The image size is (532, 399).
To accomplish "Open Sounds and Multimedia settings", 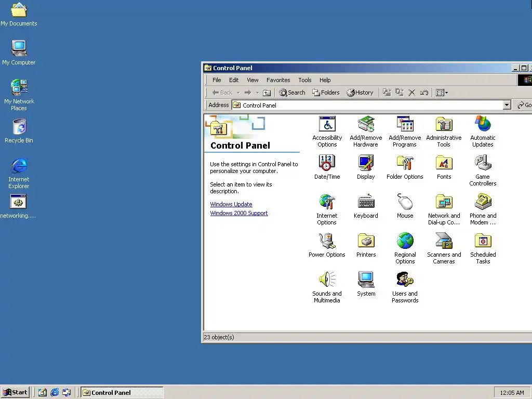I will (327, 287).
